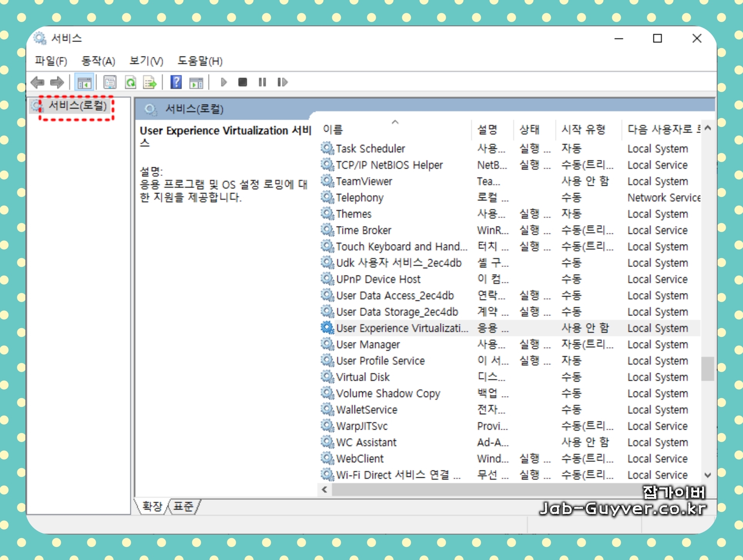The height and width of the screenshot is (560, 743).
Task: Click the Start service play icon
Action: click(x=223, y=82)
